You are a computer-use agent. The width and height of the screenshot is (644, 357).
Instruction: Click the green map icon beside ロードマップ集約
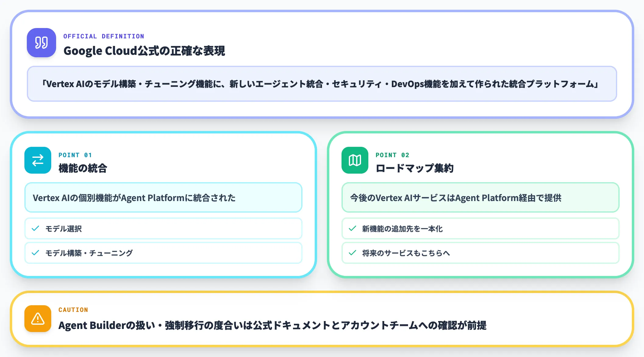point(355,160)
